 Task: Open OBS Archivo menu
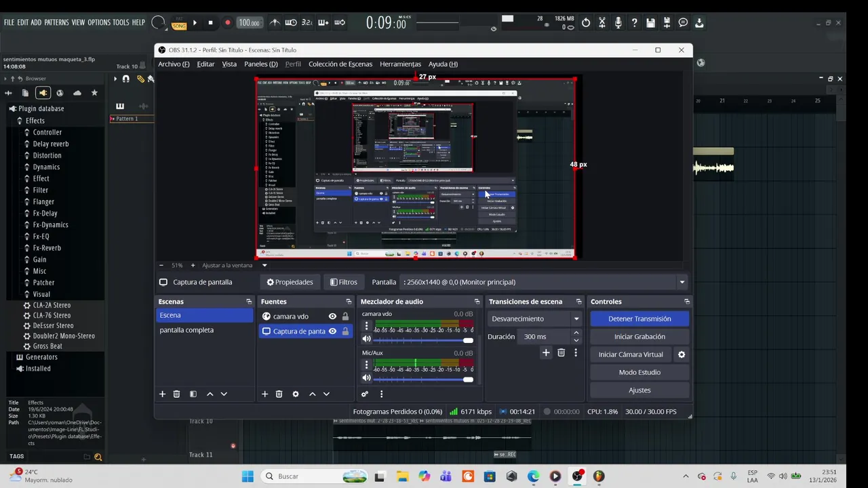coord(174,64)
